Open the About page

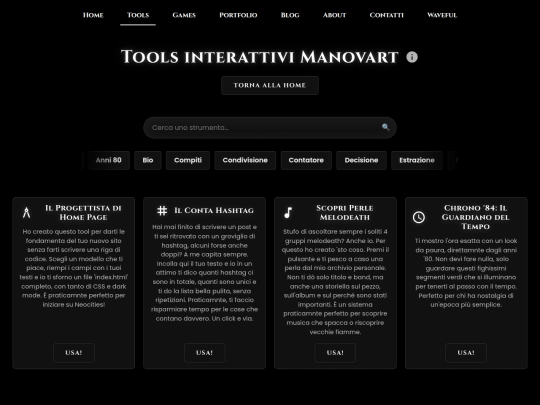tap(334, 15)
